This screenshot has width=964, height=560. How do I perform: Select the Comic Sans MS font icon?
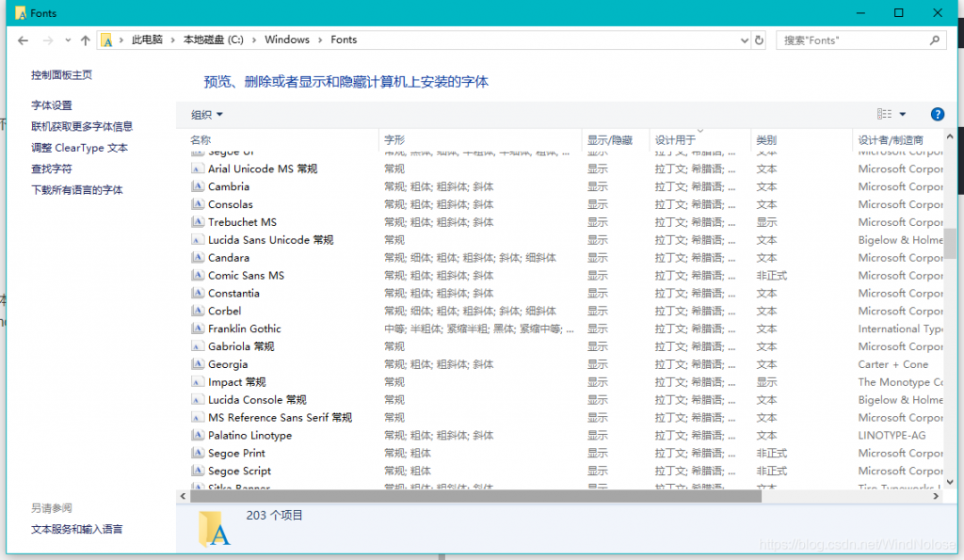(199, 275)
